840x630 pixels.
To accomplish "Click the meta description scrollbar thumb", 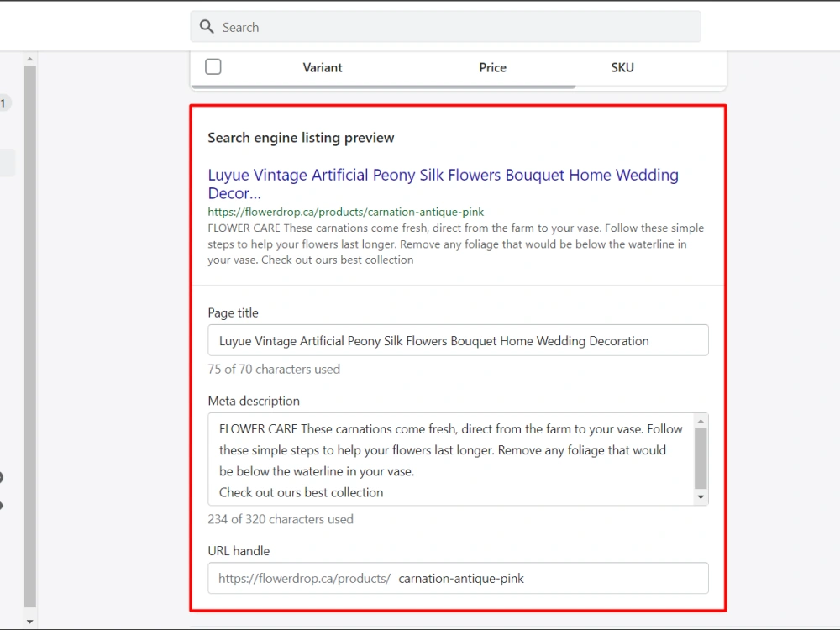I will [701, 458].
